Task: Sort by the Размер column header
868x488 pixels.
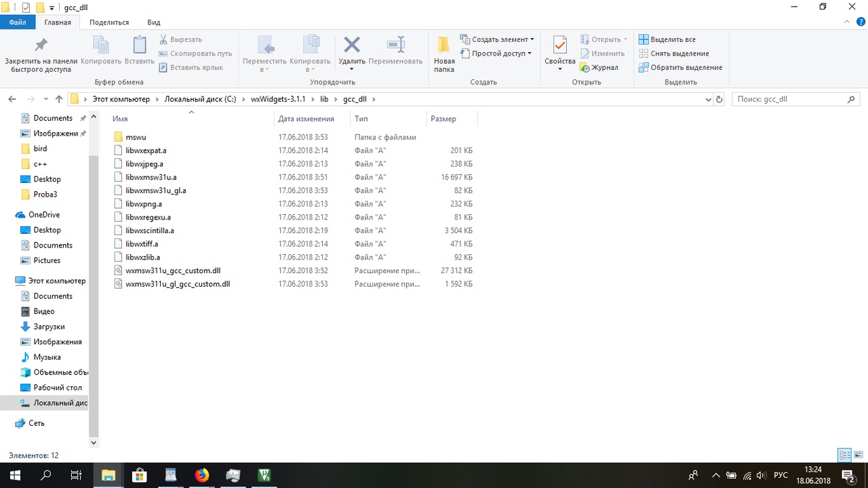Action: pyautogui.click(x=452, y=119)
